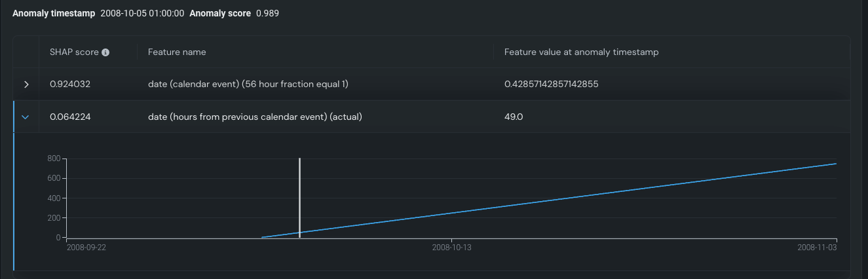This screenshot has width=868, height=279.
Task: Click the anomaly score value 0.989
Action: click(267, 13)
